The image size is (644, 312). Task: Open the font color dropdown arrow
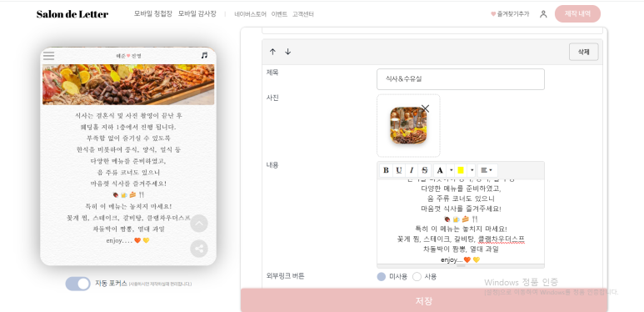(x=451, y=170)
